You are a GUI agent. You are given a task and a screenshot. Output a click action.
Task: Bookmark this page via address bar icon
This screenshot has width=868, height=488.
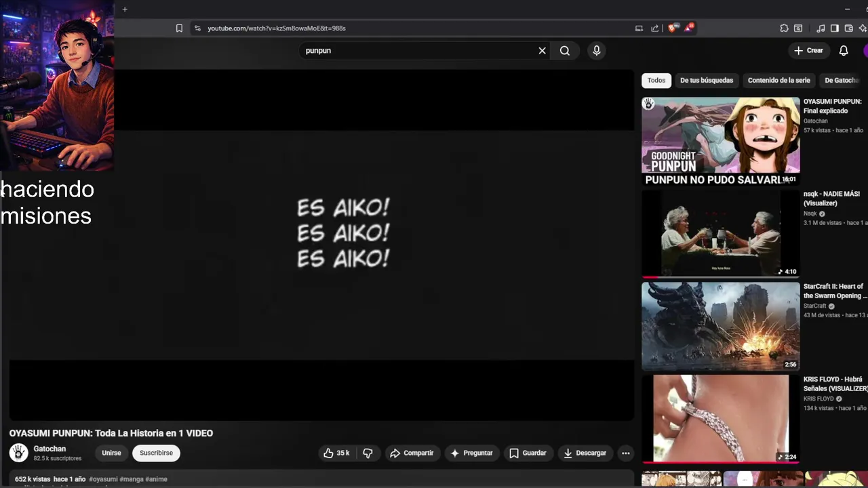(x=179, y=28)
